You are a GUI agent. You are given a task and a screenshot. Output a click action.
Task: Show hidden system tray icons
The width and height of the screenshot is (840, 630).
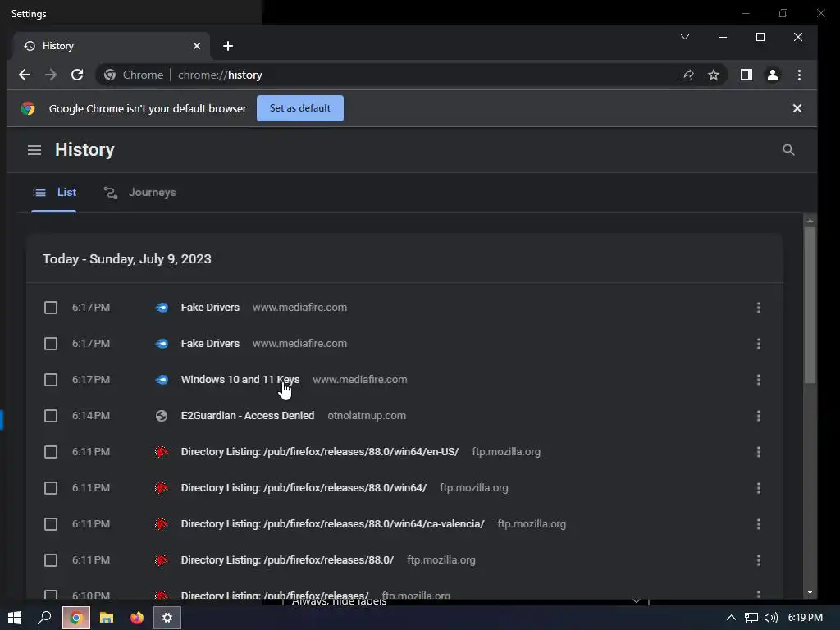click(x=731, y=618)
